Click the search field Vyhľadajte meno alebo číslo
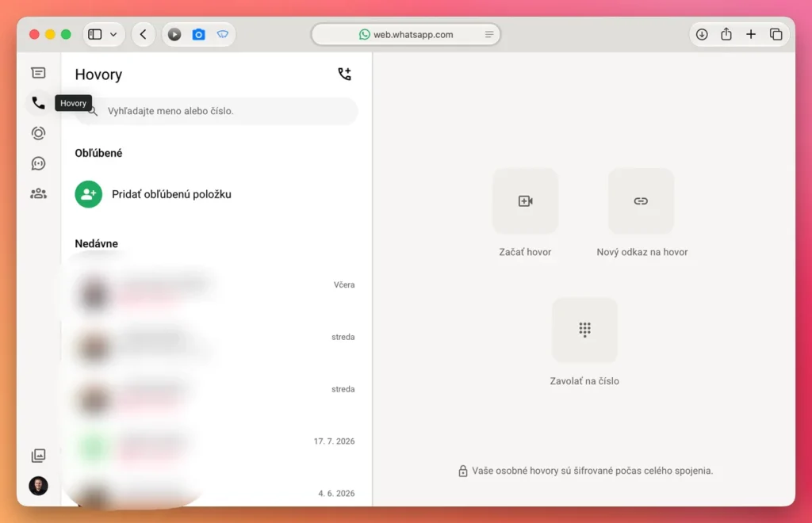The image size is (812, 523). point(217,111)
